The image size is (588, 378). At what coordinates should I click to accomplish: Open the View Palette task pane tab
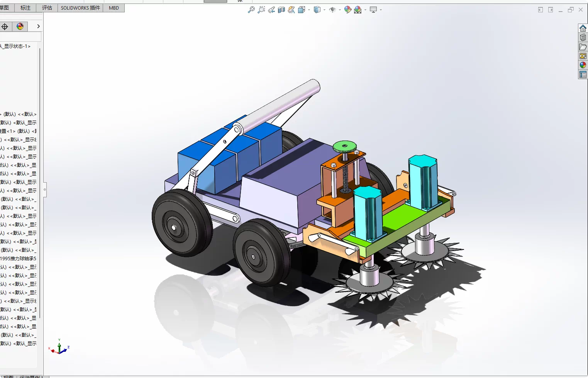pyautogui.click(x=583, y=56)
